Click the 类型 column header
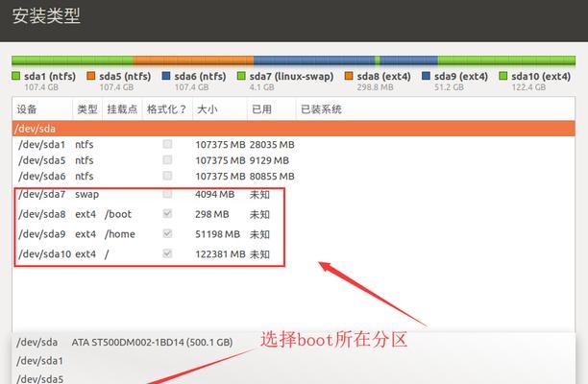588x384 pixels. point(87,109)
